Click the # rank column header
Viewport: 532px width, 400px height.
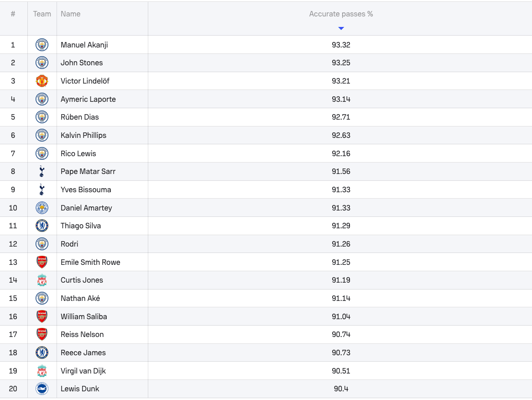click(x=13, y=14)
